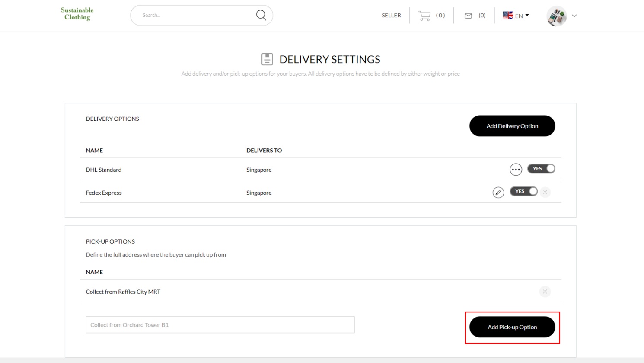
Task: Click the three-dots menu for DHL Standard
Action: coord(516,170)
